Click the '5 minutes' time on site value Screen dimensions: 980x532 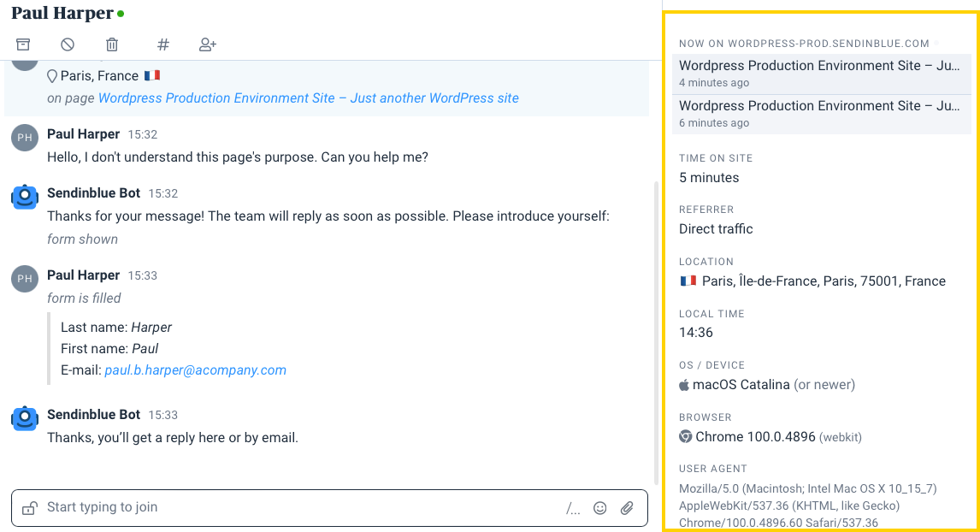click(x=709, y=178)
